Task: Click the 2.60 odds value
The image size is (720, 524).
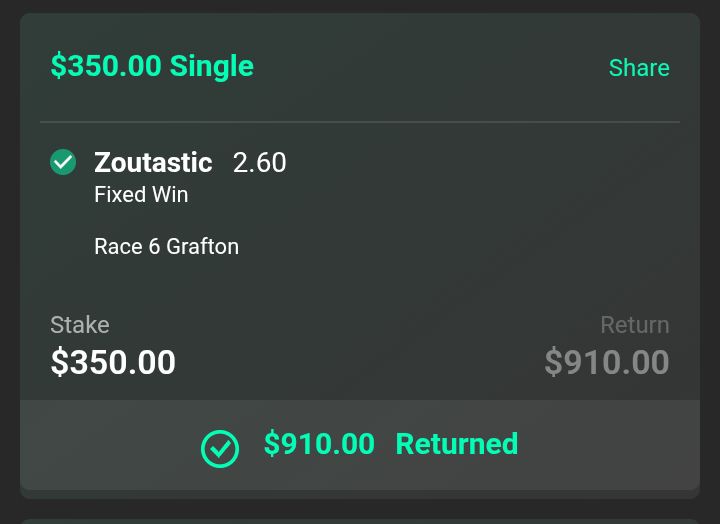Action: click(x=259, y=163)
